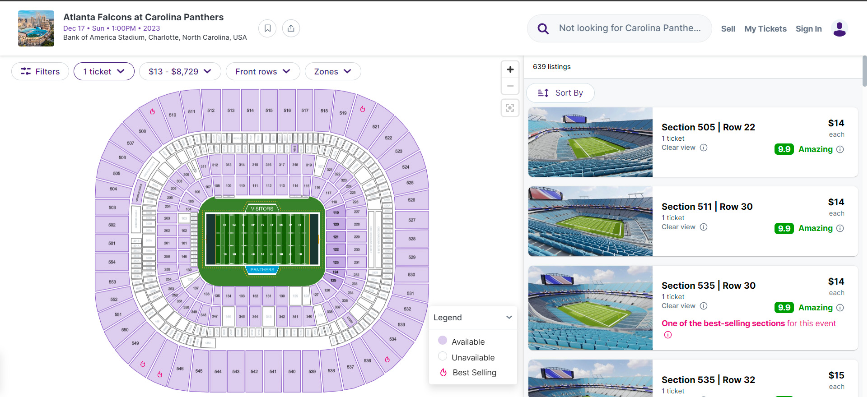Viewport: 868px width, 397px height.
Task: Select the Section 505 | Row 22 listing title
Action: coord(708,127)
